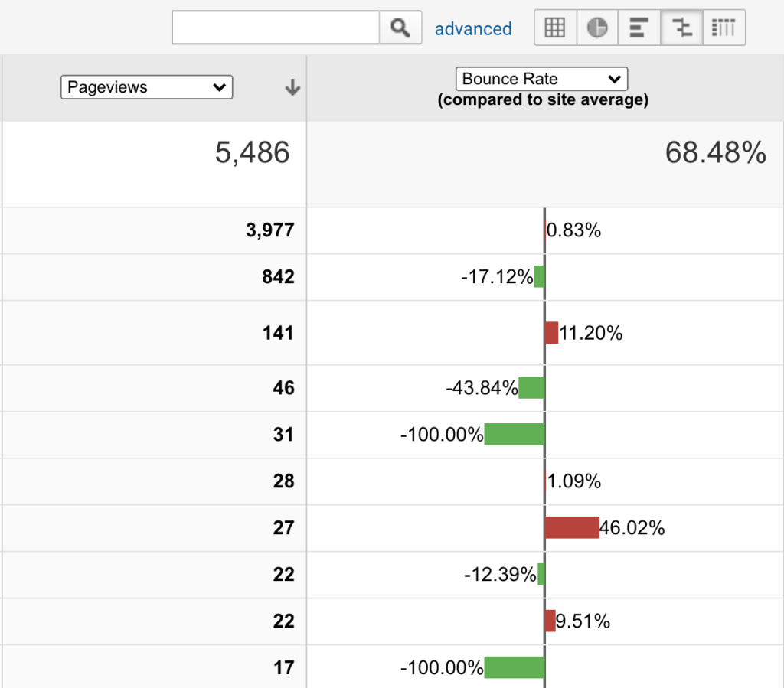Click the 0.83% bounce rate value

click(x=573, y=230)
